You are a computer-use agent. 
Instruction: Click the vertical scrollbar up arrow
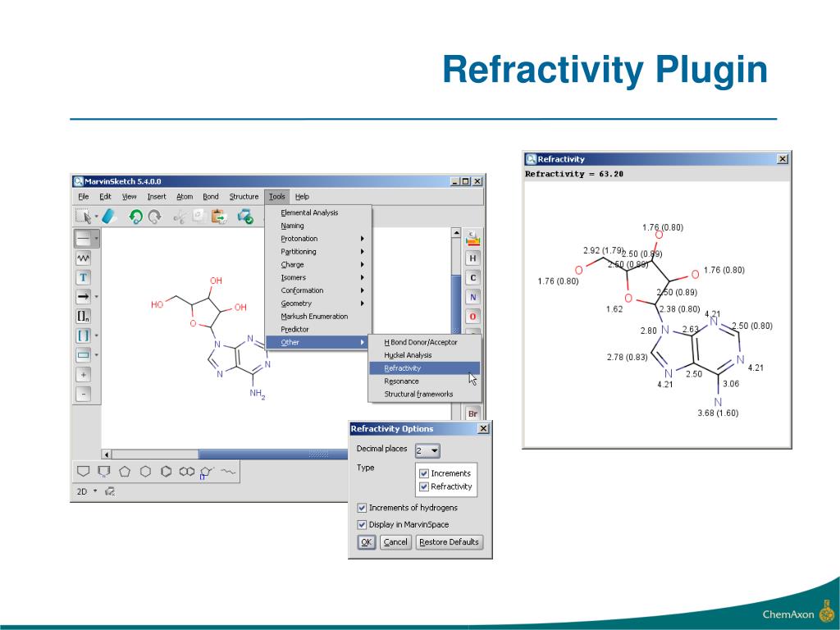[456, 232]
